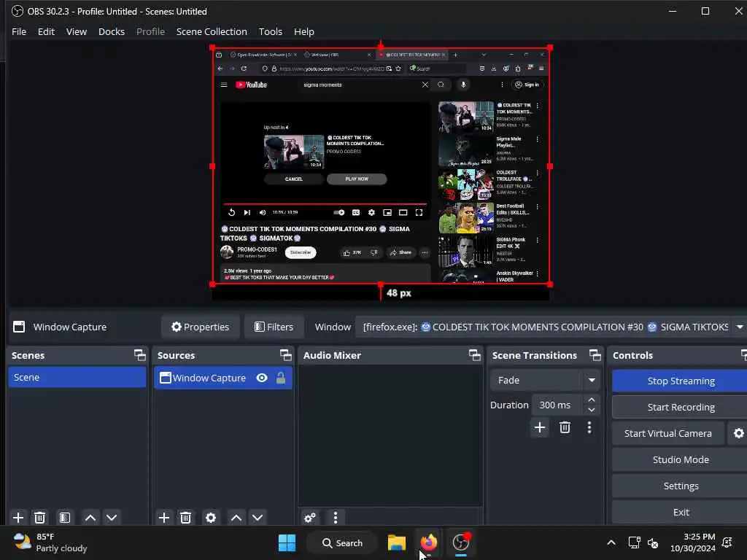This screenshot has height=560, width=747.
Task: Decrease transition duration with down arrow
Action: [x=592, y=410]
